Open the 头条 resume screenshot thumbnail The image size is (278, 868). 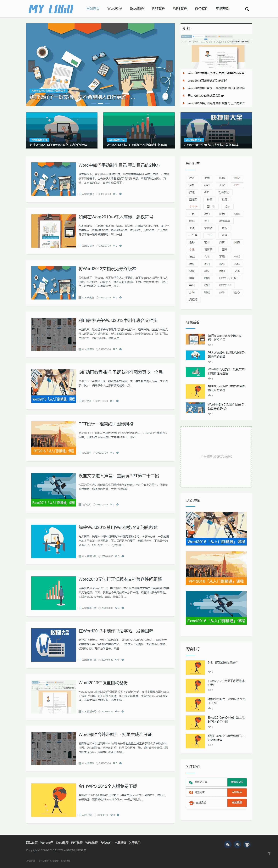coord(216,52)
